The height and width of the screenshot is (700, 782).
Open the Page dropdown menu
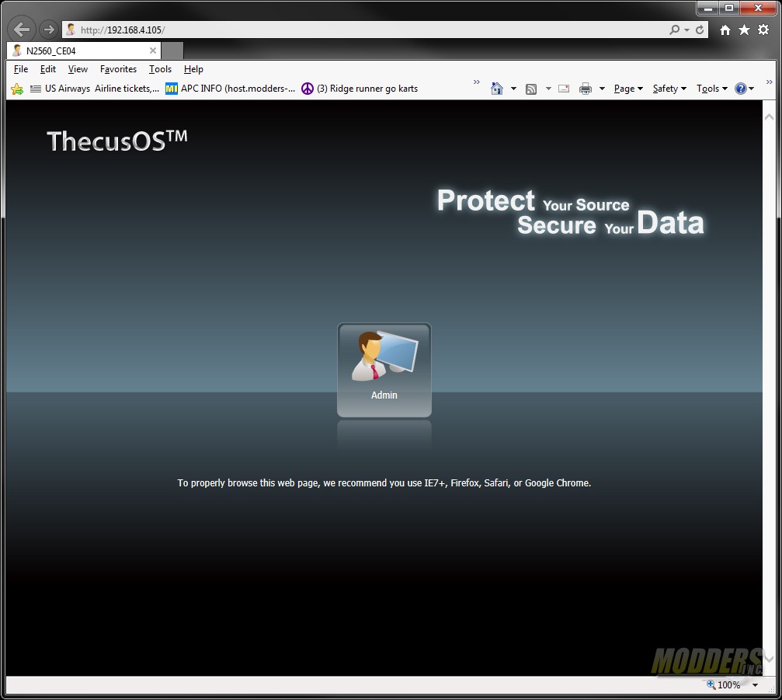tap(628, 89)
